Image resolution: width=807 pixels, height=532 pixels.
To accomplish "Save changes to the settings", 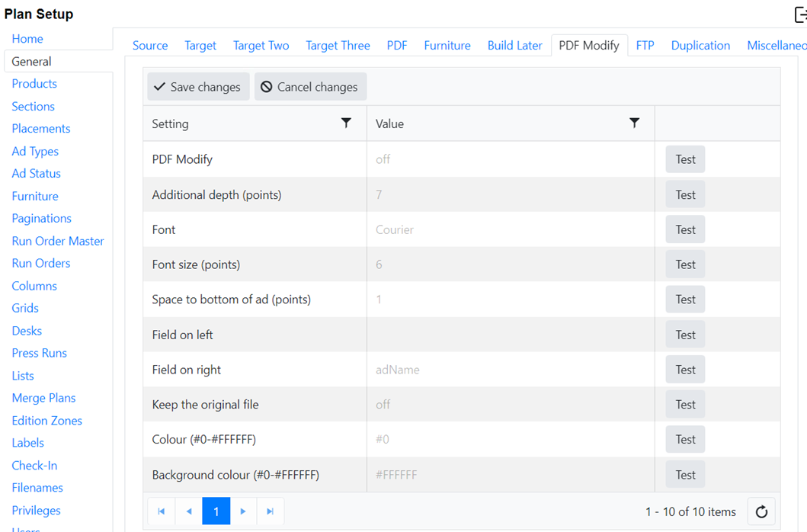I will click(x=198, y=87).
